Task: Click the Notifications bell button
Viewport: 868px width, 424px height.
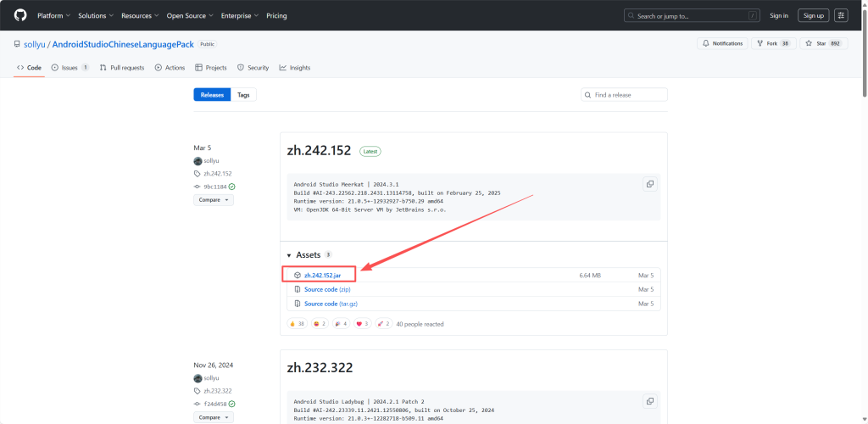Action: tap(722, 43)
